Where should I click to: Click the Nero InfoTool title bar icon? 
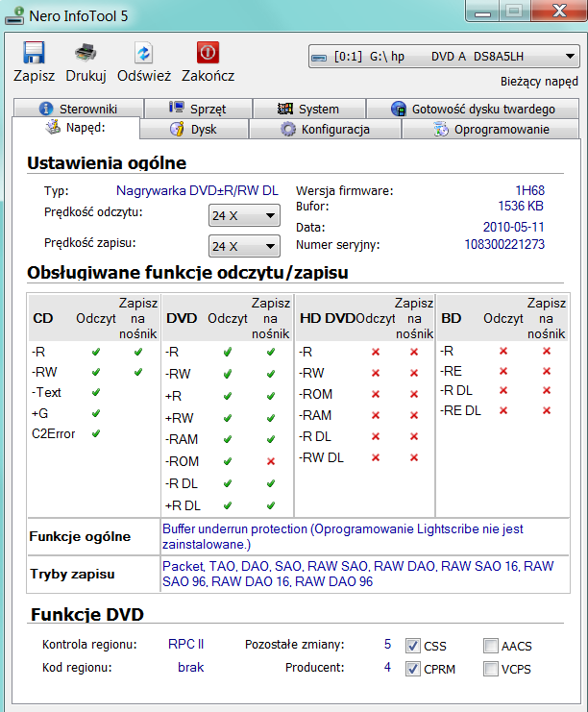click(x=14, y=15)
